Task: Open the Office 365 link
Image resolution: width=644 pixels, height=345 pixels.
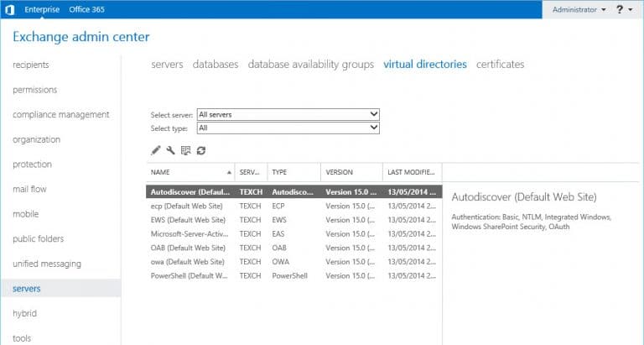Action: 86,9
